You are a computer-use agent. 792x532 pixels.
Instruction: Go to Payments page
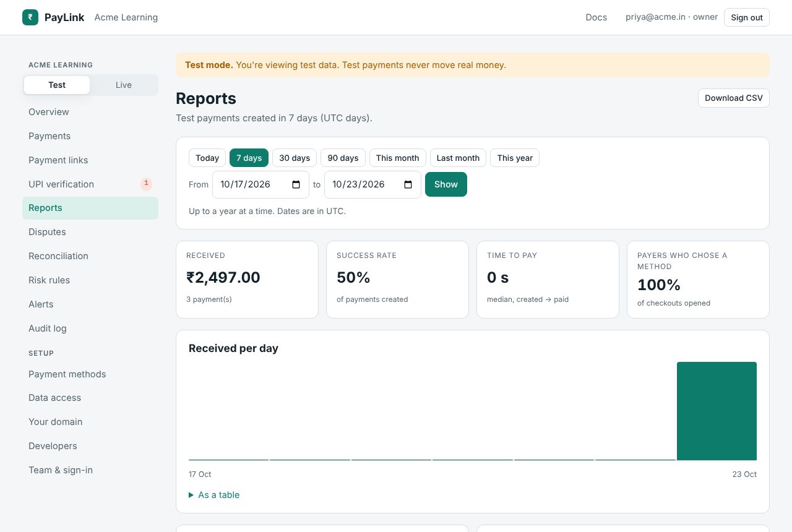coord(90,136)
